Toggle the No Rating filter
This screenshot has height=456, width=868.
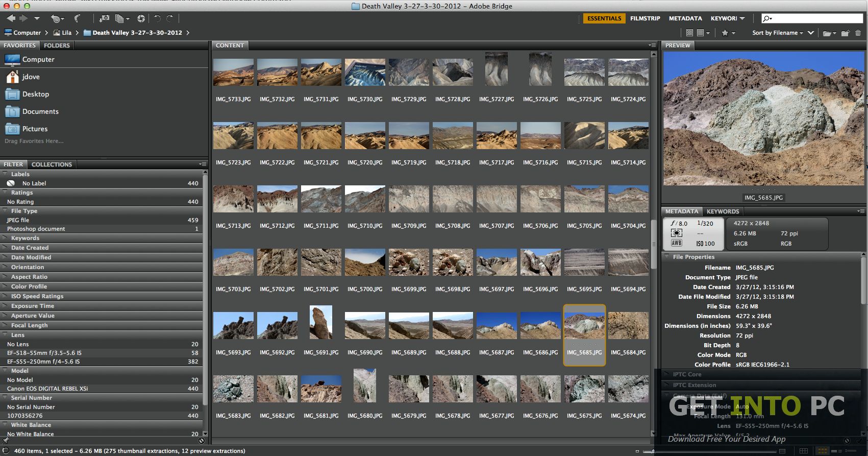point(102,202)
